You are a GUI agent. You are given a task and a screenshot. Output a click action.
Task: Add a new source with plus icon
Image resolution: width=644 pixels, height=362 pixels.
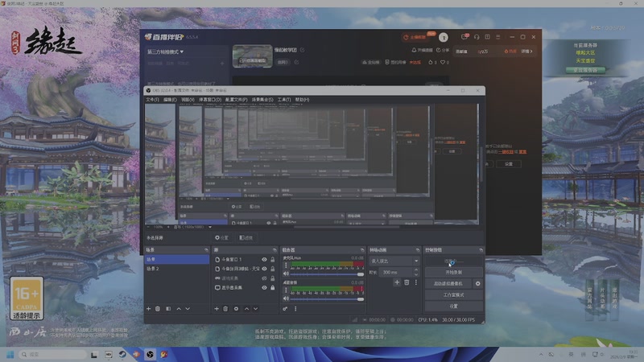tap(217, 309)
